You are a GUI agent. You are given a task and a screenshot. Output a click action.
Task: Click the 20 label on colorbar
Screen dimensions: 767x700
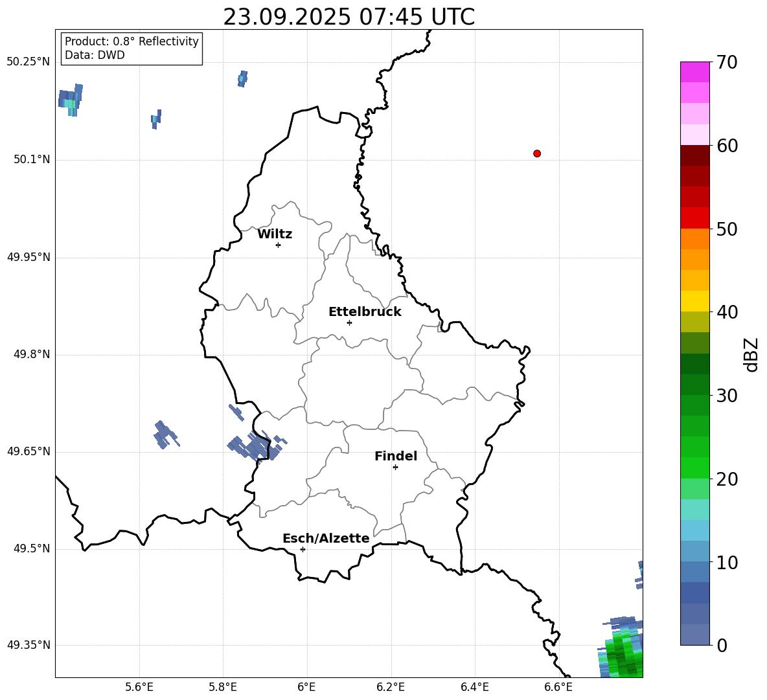click(x=727, y=479)
